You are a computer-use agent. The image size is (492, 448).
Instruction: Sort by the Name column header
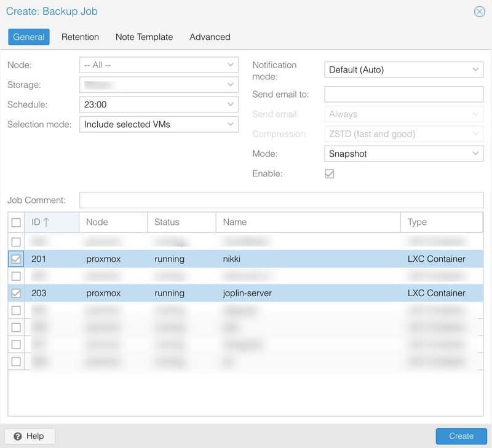point(307,222)
